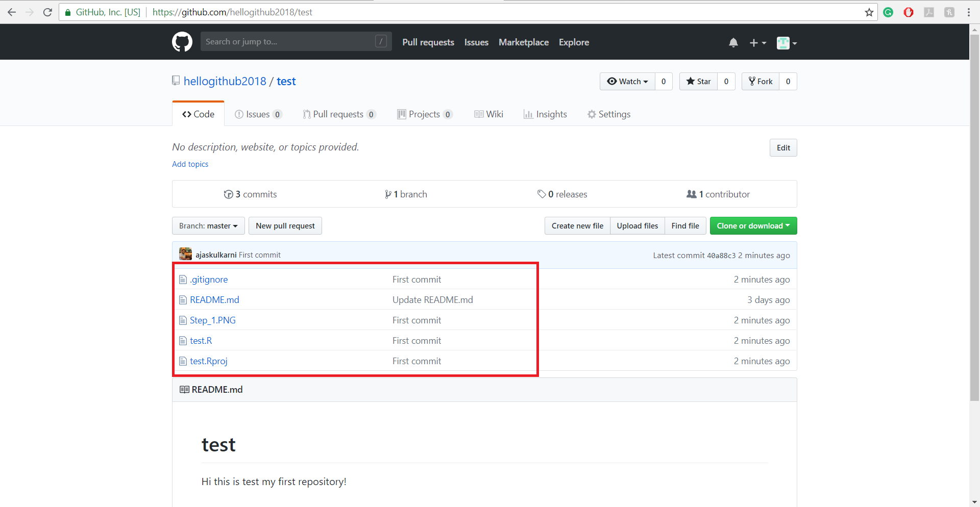980x507 pixels.
Task: Open Marketplace in top navigation
Action: 524,42
